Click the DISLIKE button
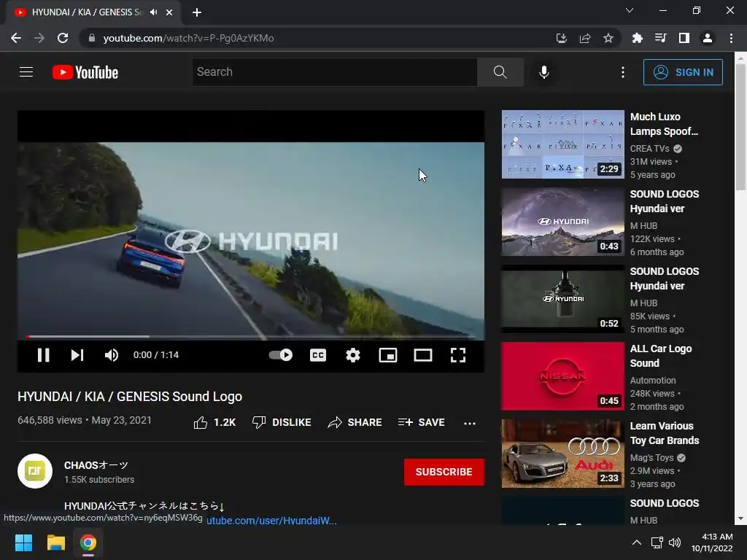The height and width of the screenshot is (560, 747). [x=282, y=422]
